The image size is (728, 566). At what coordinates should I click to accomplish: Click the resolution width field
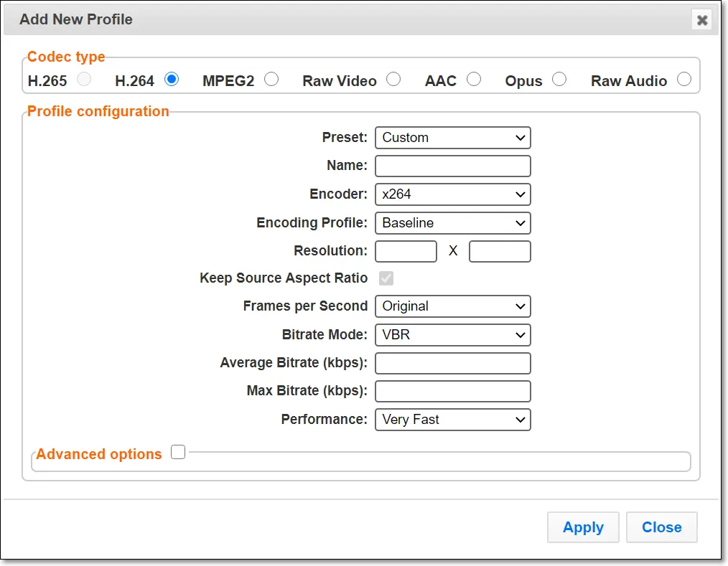point(406,251)
